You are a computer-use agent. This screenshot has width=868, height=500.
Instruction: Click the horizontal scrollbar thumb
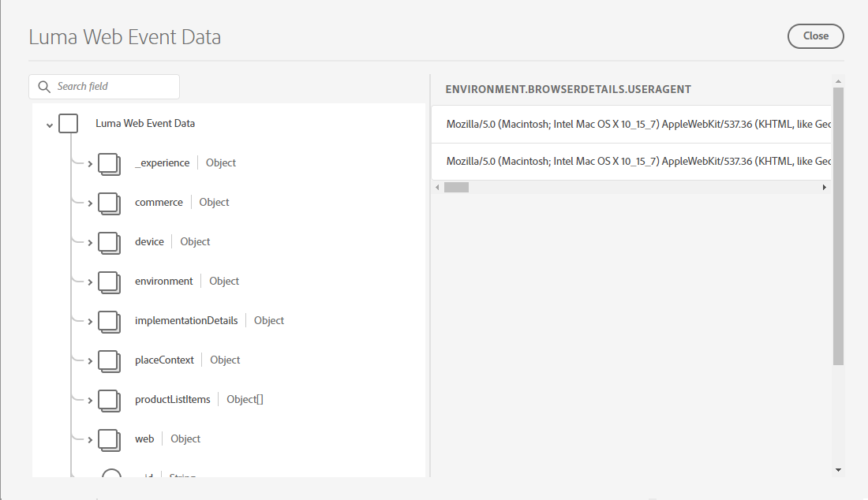[x=456, y=188]
